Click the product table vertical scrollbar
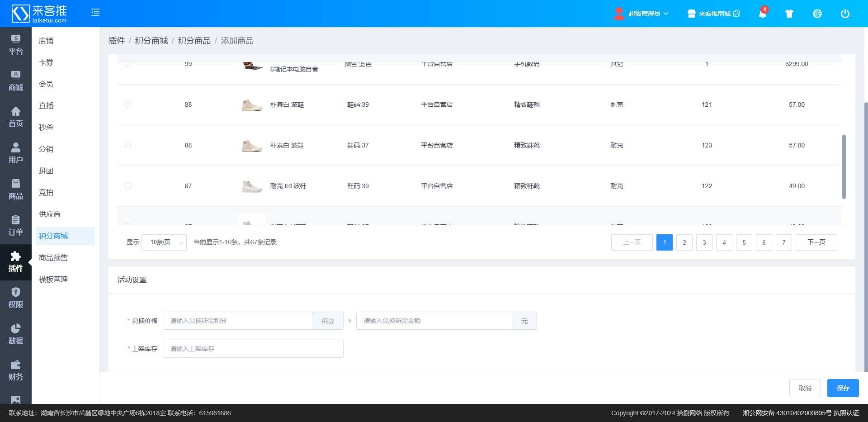Image resolution: width=868 pixels, height=422 pixels. pos(844,166)
